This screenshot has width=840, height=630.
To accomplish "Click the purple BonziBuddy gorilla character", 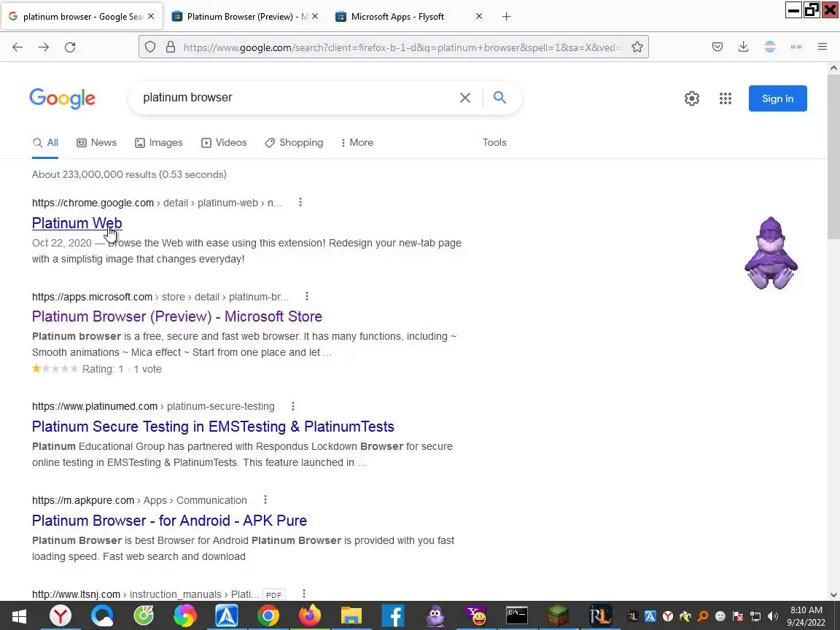I will [x=771, y=254].
